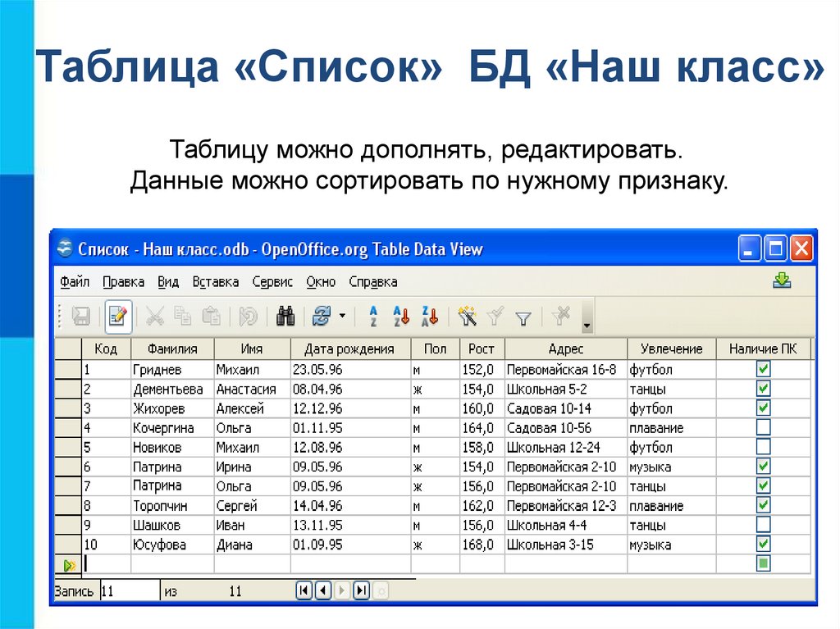Viewport: 840px width, 629px height.
Task: Open the Вставка menu
Action: (x=216, y=282)
